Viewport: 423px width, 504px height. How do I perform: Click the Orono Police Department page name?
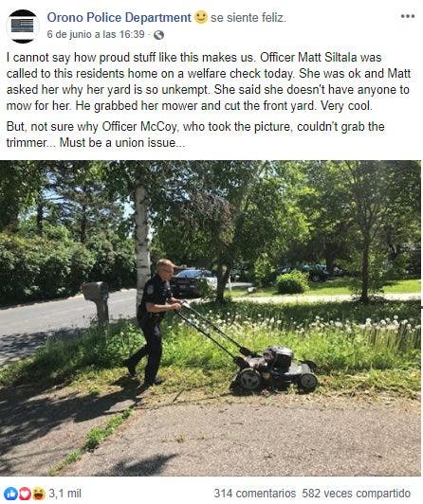[119, 17]
